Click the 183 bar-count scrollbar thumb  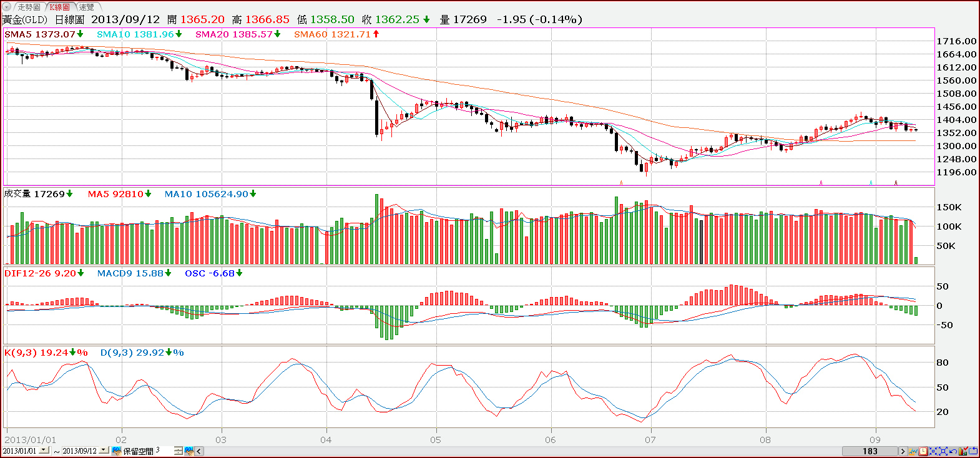click(x=870, y=451)
